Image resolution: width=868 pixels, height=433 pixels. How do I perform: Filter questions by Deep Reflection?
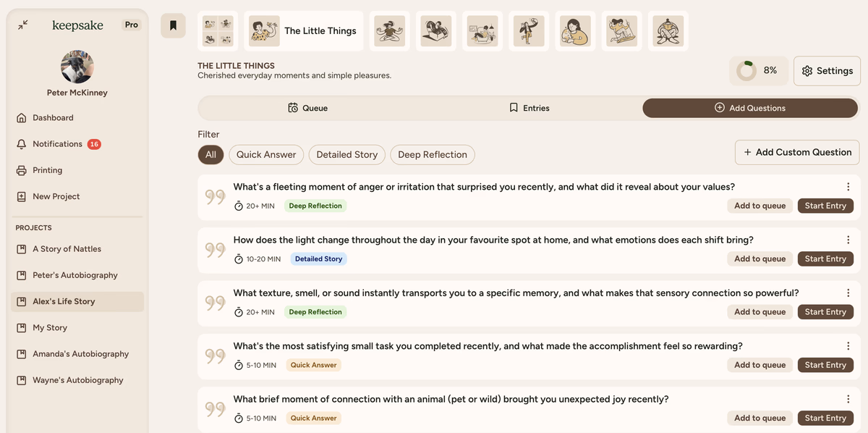pyautogui.click(x=433, y=154)
